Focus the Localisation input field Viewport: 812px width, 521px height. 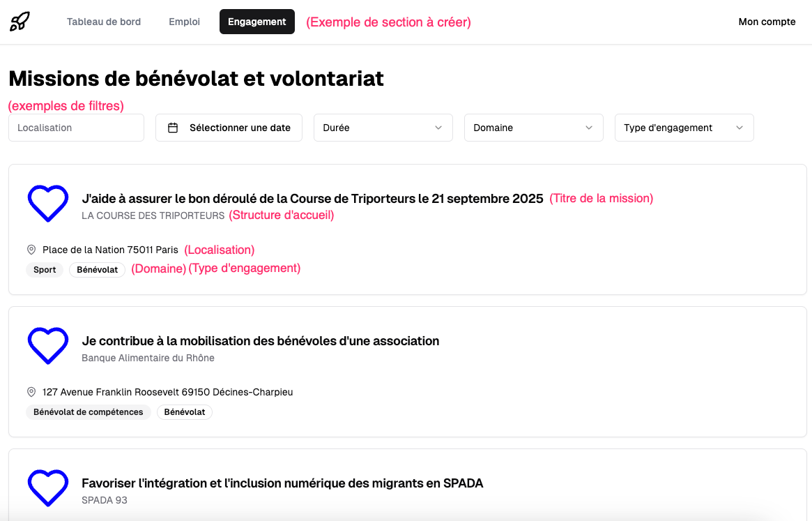[x=76, y=128]
